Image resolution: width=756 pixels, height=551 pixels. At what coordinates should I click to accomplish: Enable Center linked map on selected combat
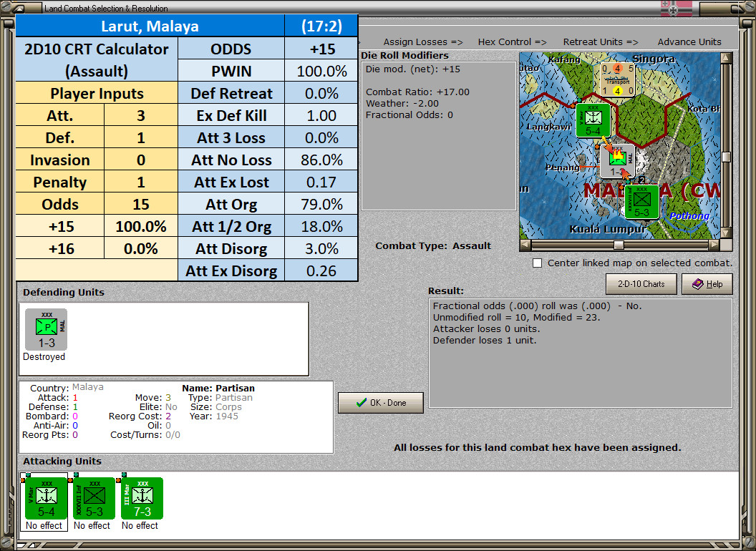point(538,263)
